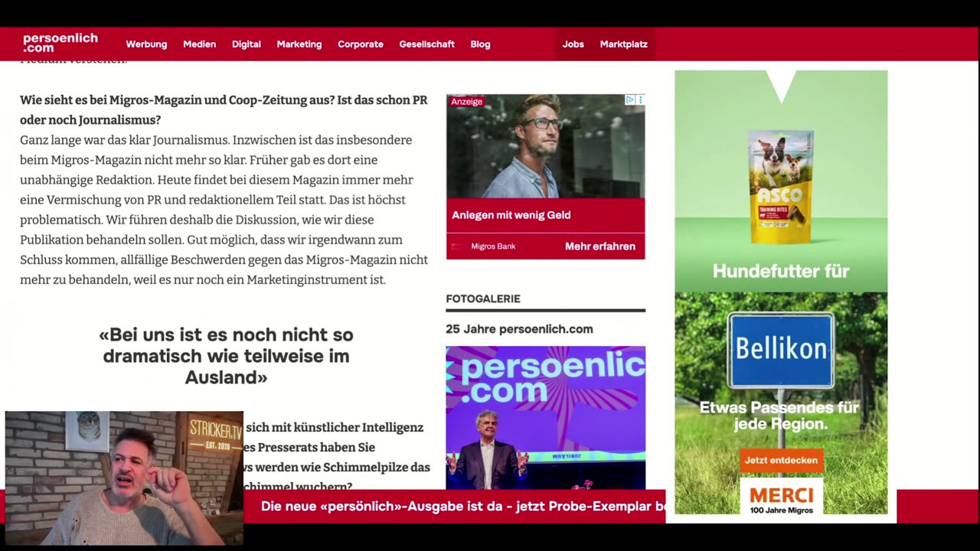The width and height of the screenshot is (980, 551).
Task: Click the FOTOGALERIE heading
Action: click(x=483, y=298)
